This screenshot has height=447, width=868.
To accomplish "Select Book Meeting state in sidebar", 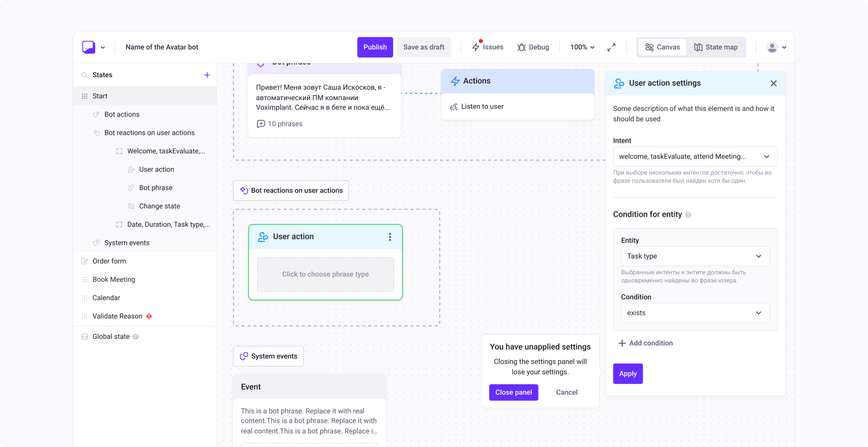I will (x=114, y=280).
